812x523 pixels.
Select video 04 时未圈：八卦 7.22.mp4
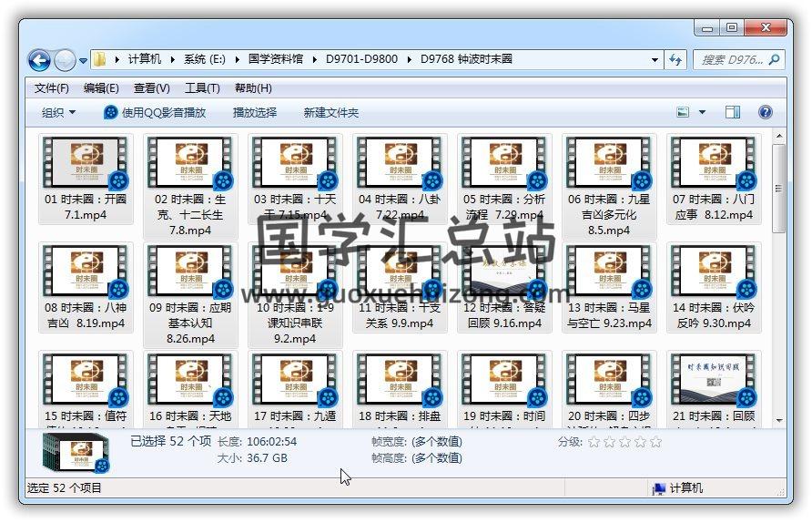tap(400, 179)
